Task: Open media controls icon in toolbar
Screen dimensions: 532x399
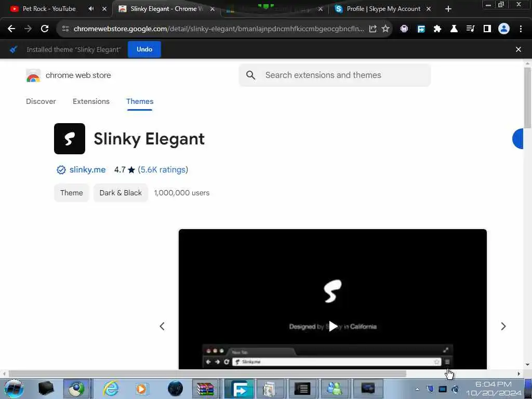Action: click(x=470, y=29)
